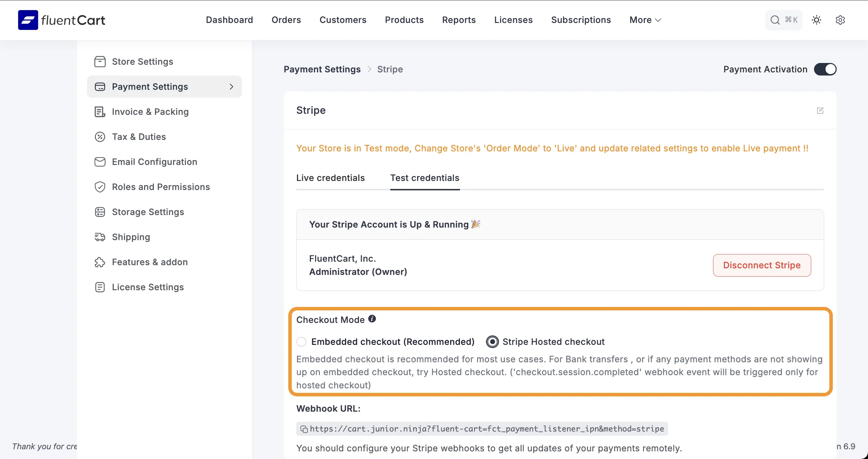
Task: Copy the webhook URL using the copy icon
Action: click(304, 429)
